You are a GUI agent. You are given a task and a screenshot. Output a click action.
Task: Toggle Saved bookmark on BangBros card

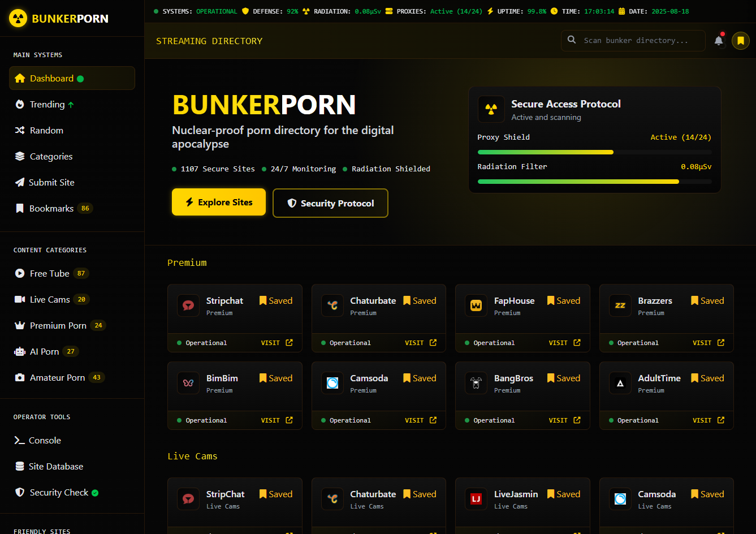[x=564, y=378]
